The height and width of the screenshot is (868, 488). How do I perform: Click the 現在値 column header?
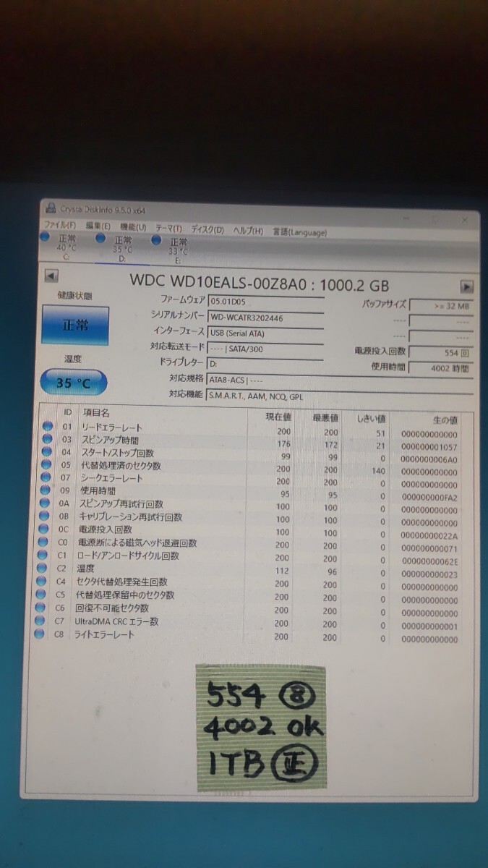point(278,417)
